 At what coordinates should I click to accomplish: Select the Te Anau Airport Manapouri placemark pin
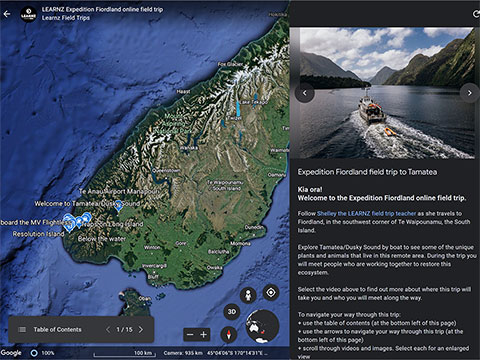coord(118,207)
